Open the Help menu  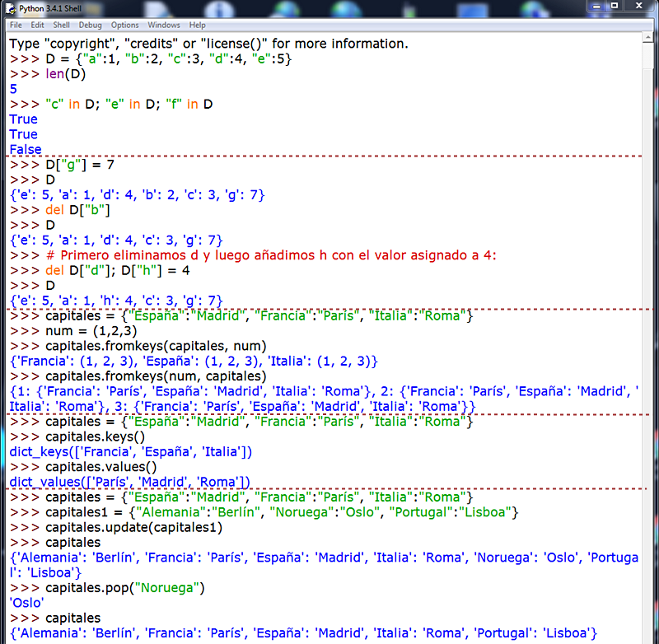click(197, 25)
